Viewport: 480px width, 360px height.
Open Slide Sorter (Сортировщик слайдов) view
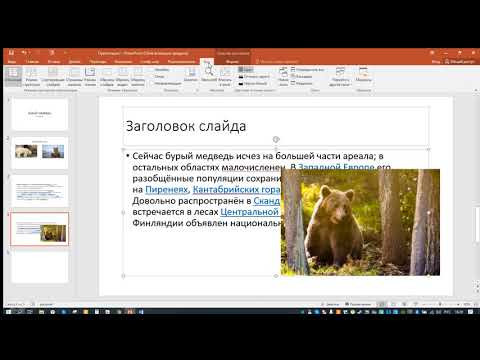point(53,77)
